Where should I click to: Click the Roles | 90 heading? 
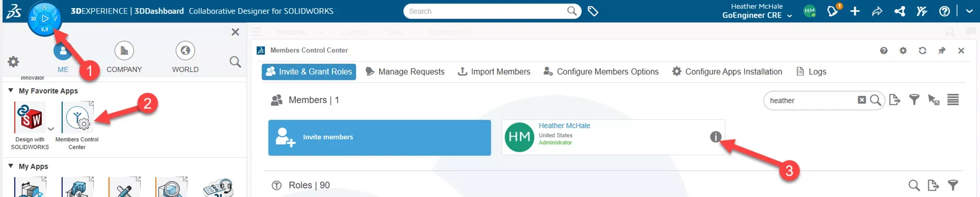309,185
